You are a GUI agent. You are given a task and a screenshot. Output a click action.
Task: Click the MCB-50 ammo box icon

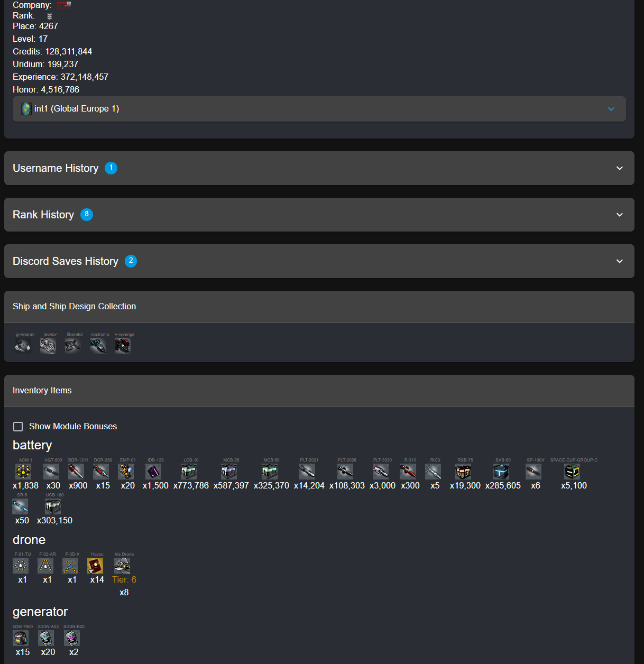point(270,472)
